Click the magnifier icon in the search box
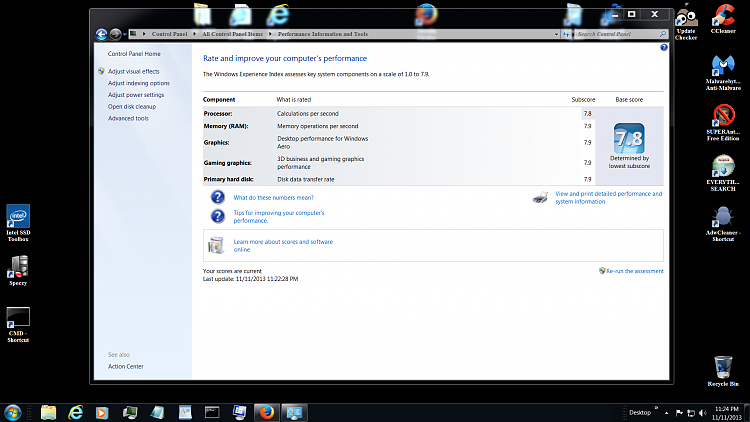 662,34
